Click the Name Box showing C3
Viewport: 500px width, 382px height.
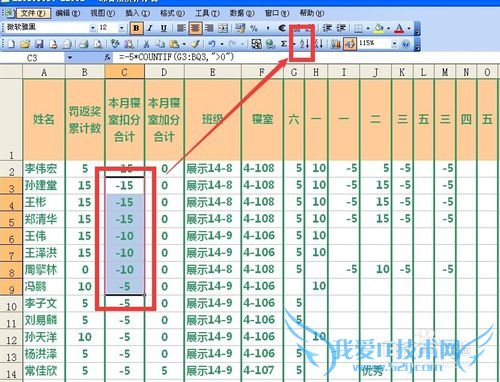(x=32, y=58)
